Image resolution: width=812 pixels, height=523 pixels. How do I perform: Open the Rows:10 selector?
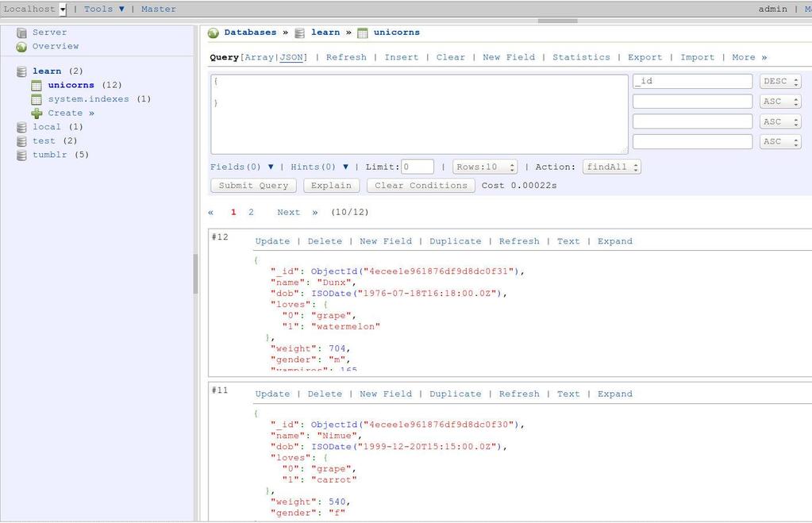tap(485, 167)
